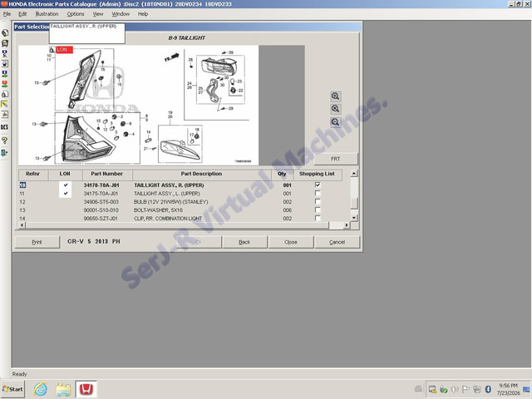The width and height of the screenshot is (532, 399).
Task: Select TAILLIGHT ASSY., R. (UPPER) description
Action: pyautogui.click(x=169, y=185)
